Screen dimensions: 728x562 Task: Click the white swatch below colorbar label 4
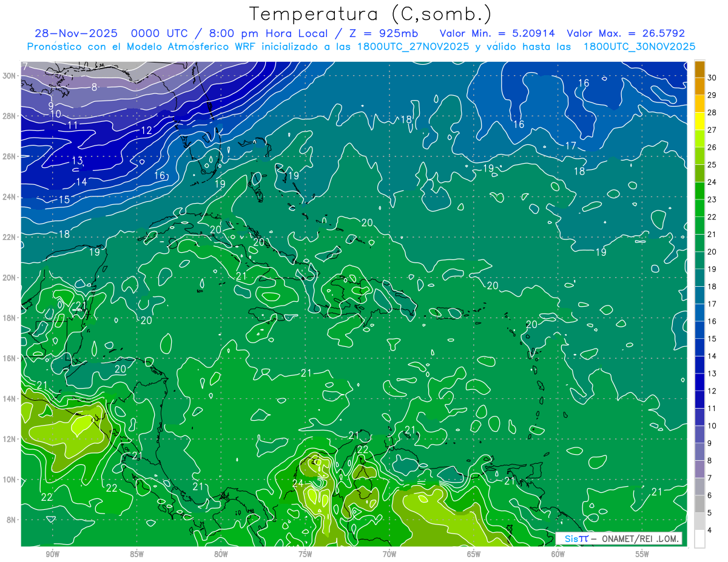pyautogui.click(x=699, y=538)
